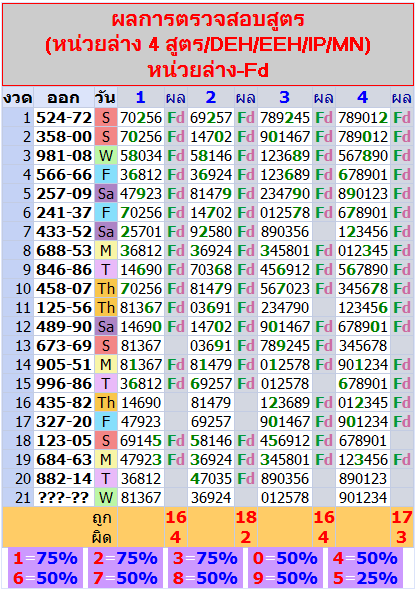419x591 pixels.
Task: Click the วัน column header
Action: 106,98
